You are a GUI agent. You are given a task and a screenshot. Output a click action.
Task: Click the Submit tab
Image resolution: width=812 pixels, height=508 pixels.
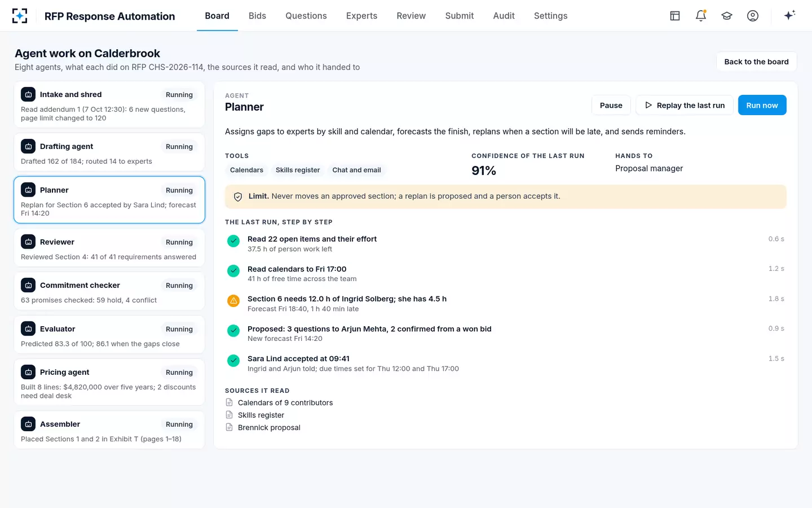pyautogui.click(x=460, y=16)
